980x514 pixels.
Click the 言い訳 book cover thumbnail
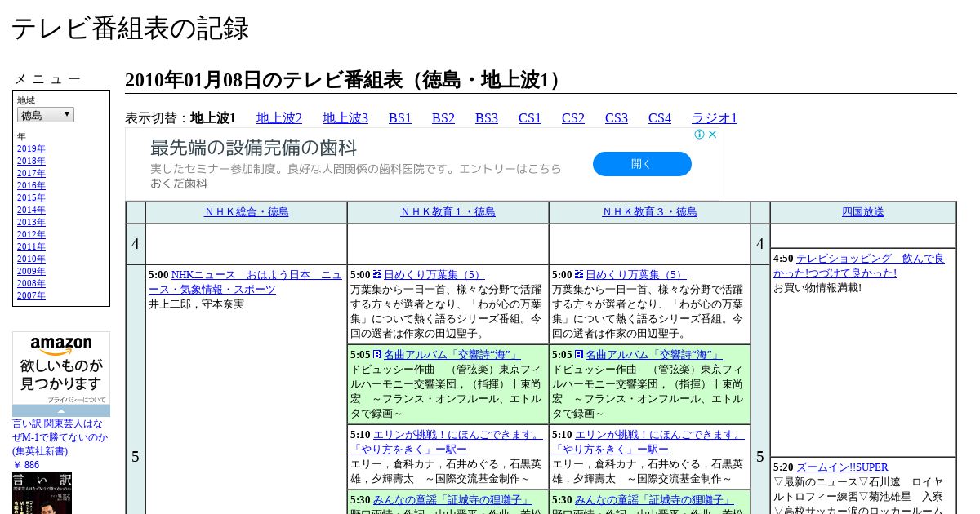(x=42, y=493)
